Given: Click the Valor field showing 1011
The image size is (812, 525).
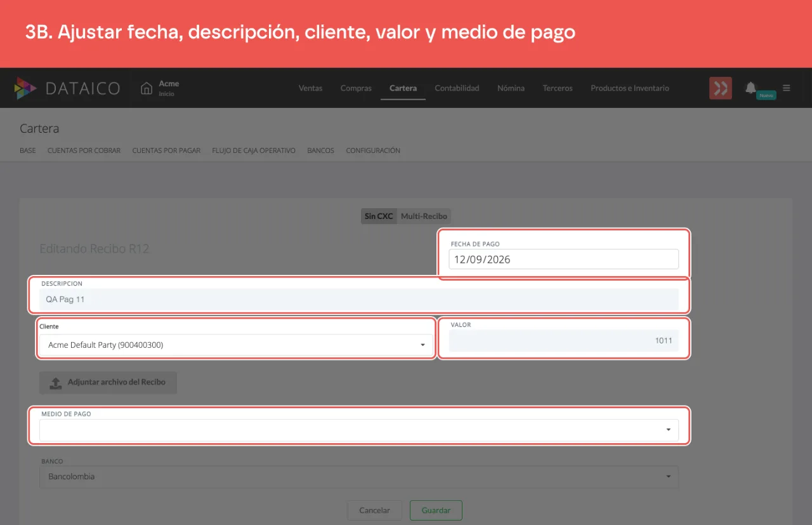Looking at the screenshot, I should coord(563,341).
